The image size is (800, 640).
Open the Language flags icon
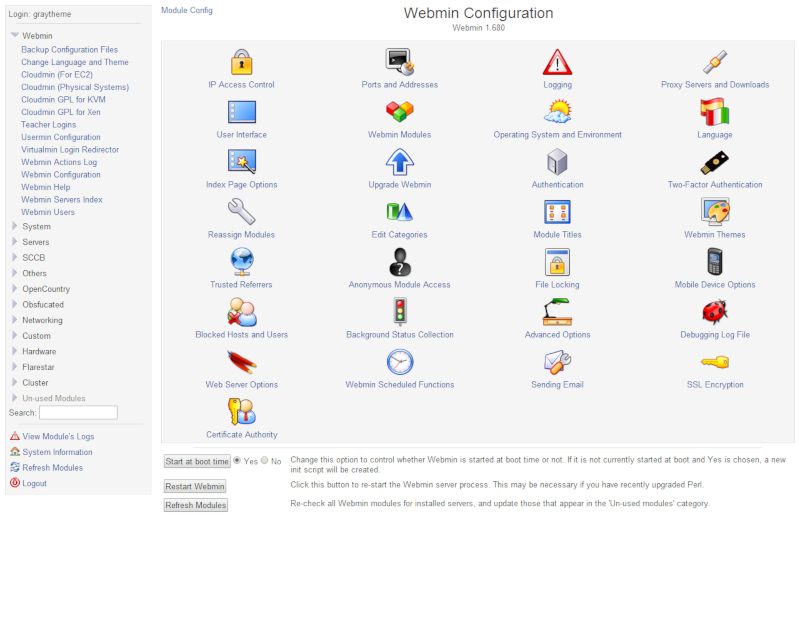[x=715, y=112]
